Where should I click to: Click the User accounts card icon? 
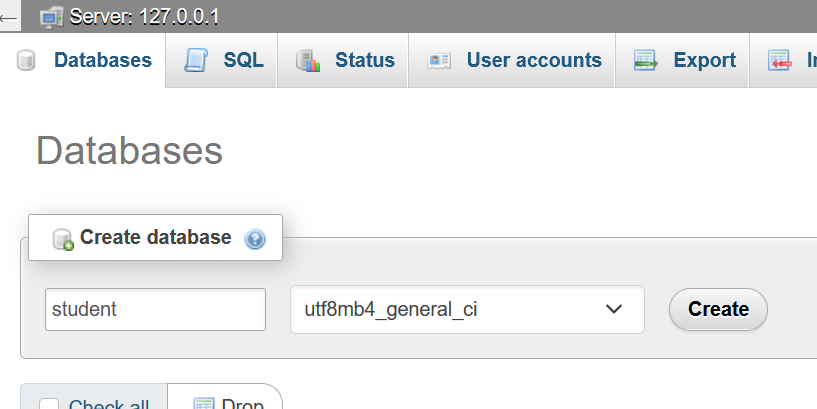[x=439, y=61]
